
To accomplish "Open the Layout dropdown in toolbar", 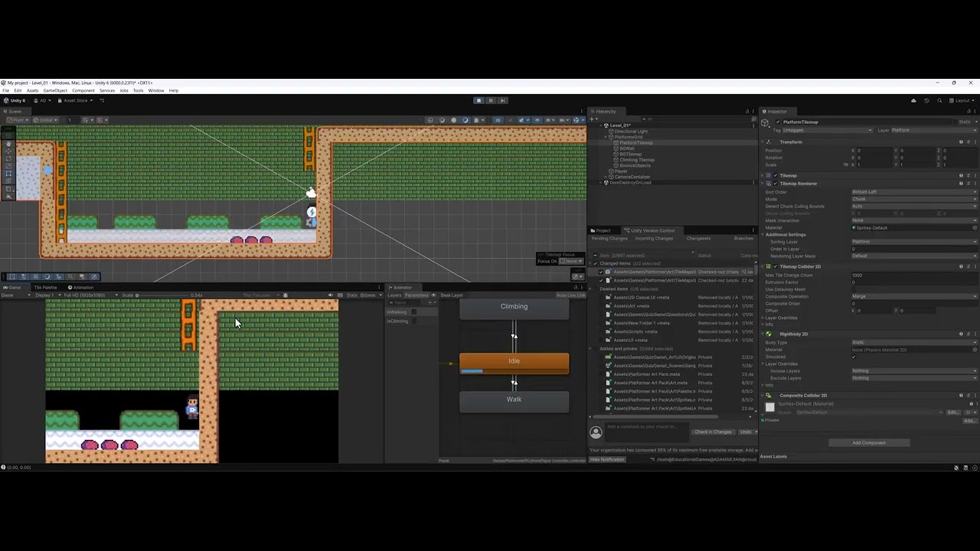I will 961,100.
